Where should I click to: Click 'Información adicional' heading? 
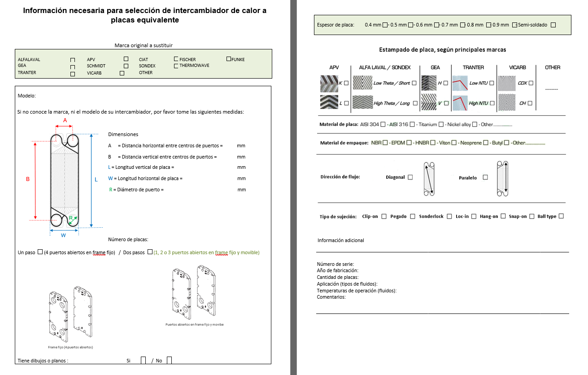point(341,240)
